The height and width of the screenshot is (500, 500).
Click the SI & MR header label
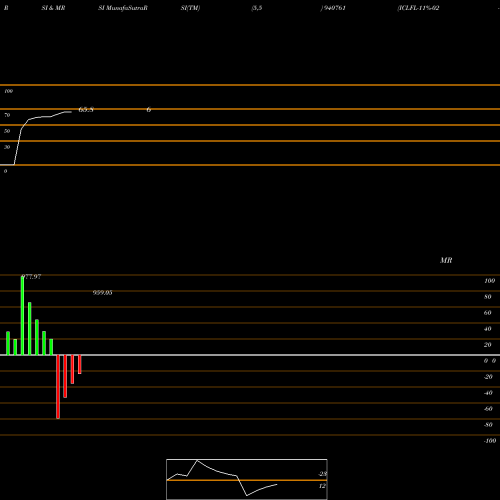[x=53, y=8]
